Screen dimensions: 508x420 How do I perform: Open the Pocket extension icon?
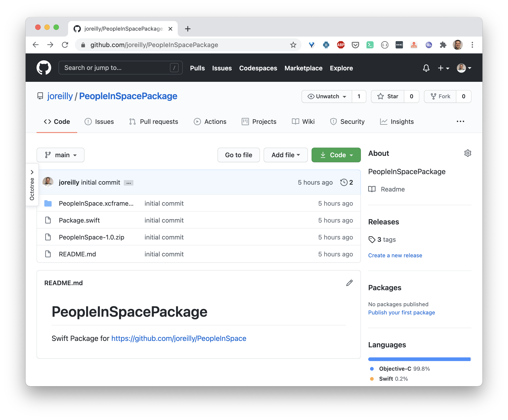[x=355, y=45]
